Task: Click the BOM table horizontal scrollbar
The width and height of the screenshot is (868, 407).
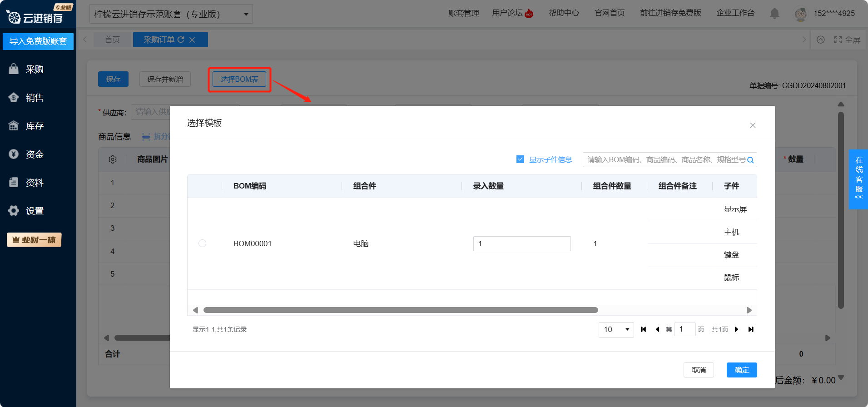Action: click(x=401, y=310)
